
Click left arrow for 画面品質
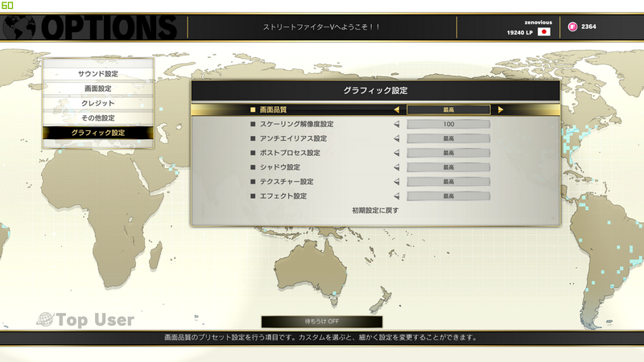[396, 109]
